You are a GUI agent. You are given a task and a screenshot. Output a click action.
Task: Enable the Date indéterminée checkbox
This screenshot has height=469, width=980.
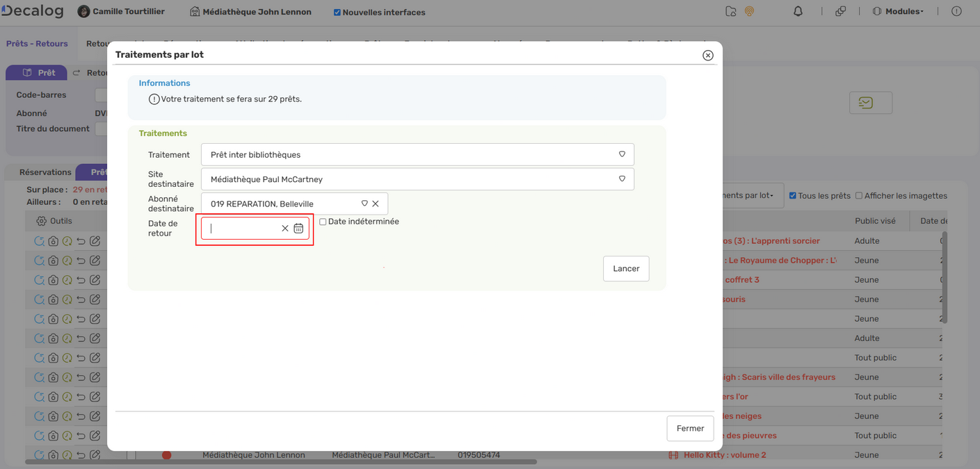point(323,221)
